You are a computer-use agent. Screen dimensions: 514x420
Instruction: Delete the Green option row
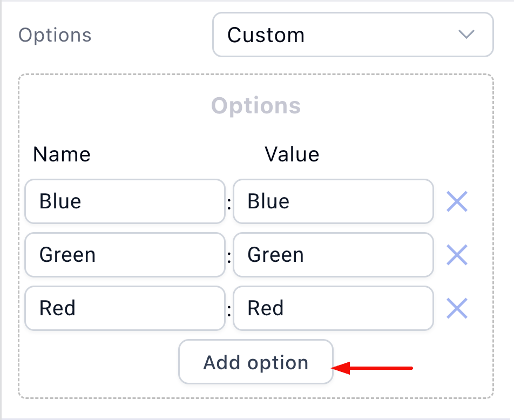coord(457,255)
